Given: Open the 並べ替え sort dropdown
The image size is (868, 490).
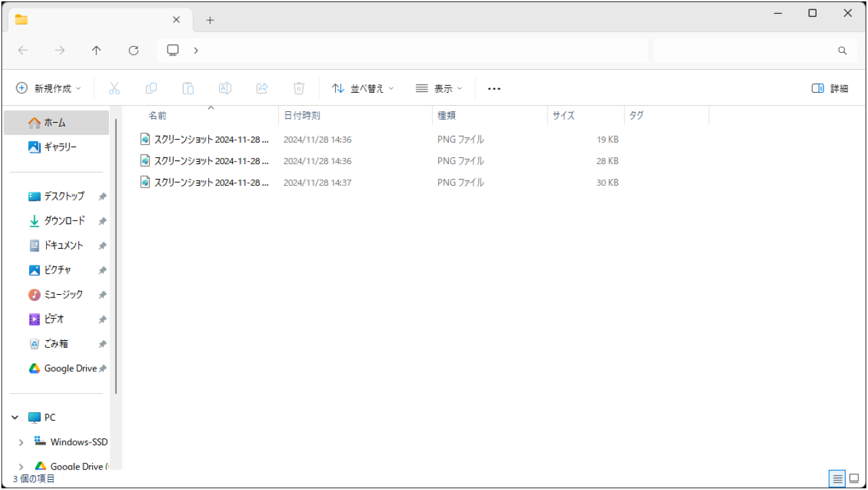Looking at the screenshot, I should (x=363, y=88).
